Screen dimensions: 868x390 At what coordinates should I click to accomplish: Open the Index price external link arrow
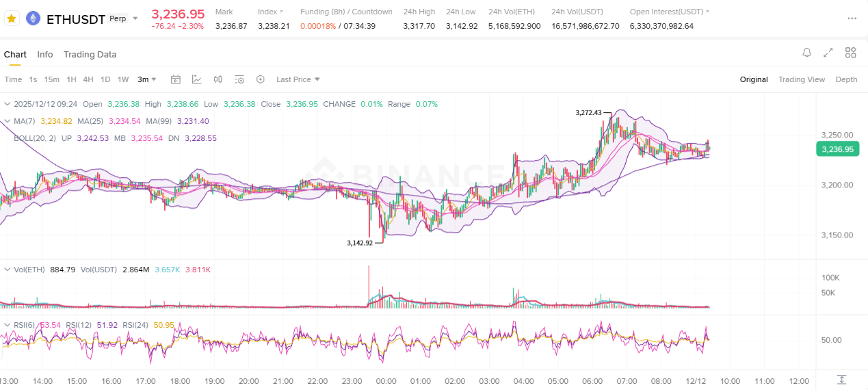coord(282,12)
